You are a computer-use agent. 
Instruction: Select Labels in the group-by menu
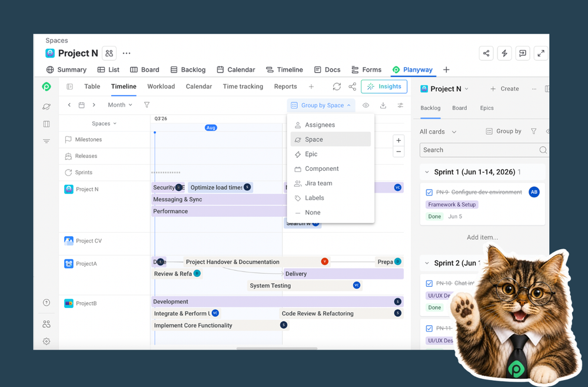[x=331, y=198]
